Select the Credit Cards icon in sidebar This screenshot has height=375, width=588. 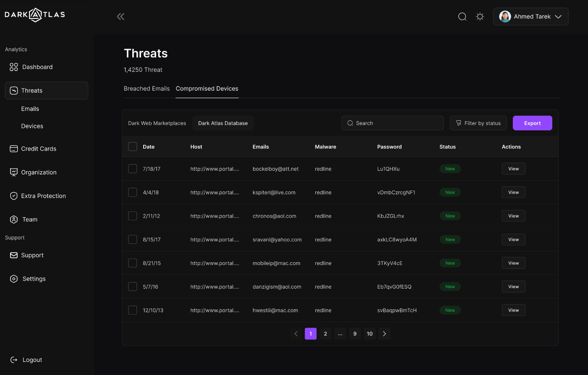(13, 148)
